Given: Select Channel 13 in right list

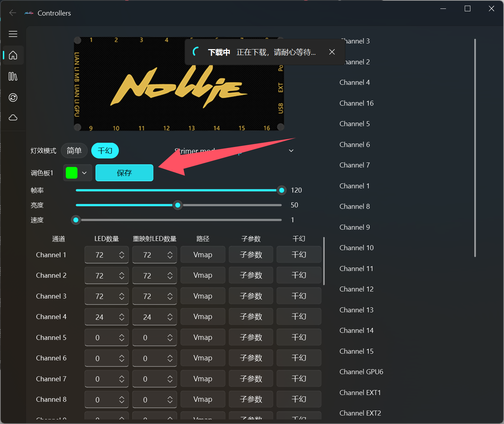Looking at the screenshot, I should coord(357,310).
